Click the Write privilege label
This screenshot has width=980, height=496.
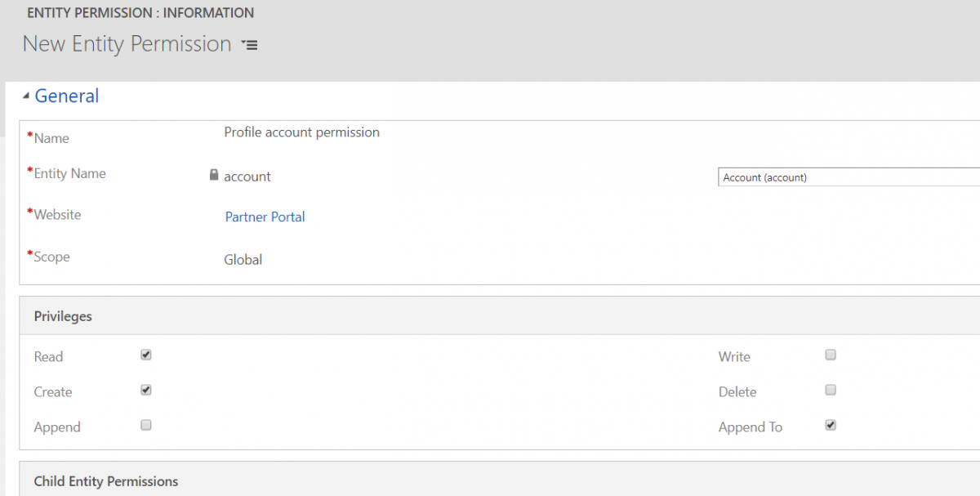(734, 357)
